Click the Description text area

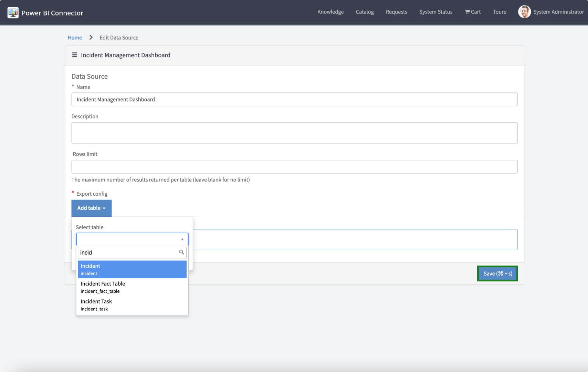pyautogui.click(x=294, y=133)
